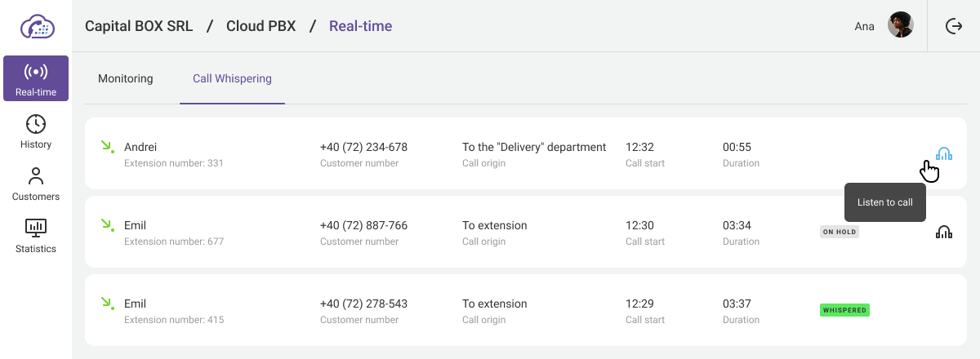Screen dimensions: 980x359
Task: Switch to the Monitoring tab
Action: click(126, 79)
